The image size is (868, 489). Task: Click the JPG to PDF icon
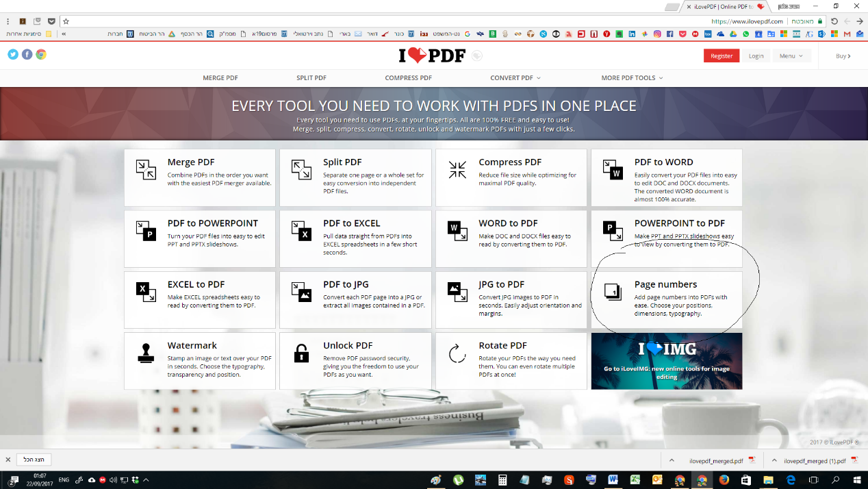click(x=457, y=291)
